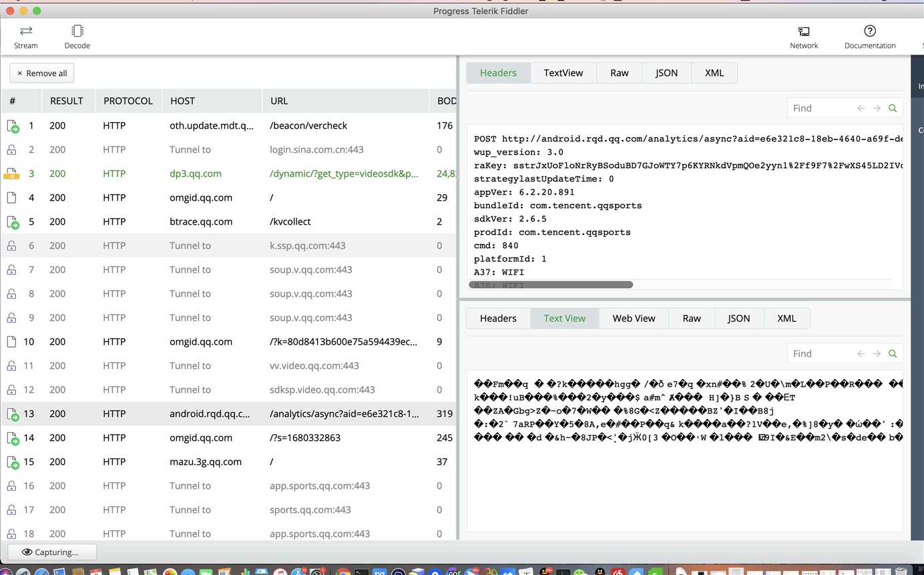Screen dimensions: 924x575
Task: Click response Find previous arrow
Action: (861, 354)
